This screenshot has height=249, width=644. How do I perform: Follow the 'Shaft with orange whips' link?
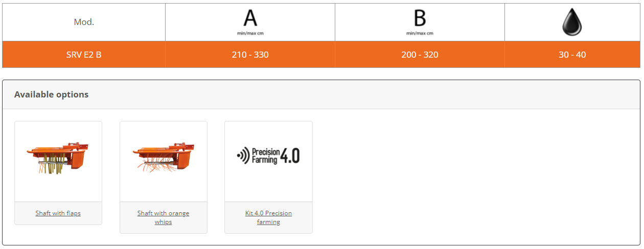click(x=164, y=217)
